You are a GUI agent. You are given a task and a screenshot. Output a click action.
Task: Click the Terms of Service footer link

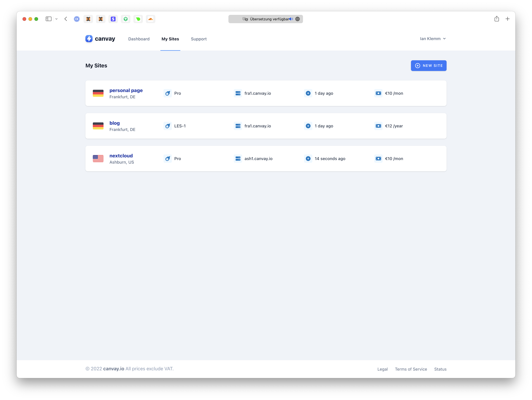click(x=411, y=369)
